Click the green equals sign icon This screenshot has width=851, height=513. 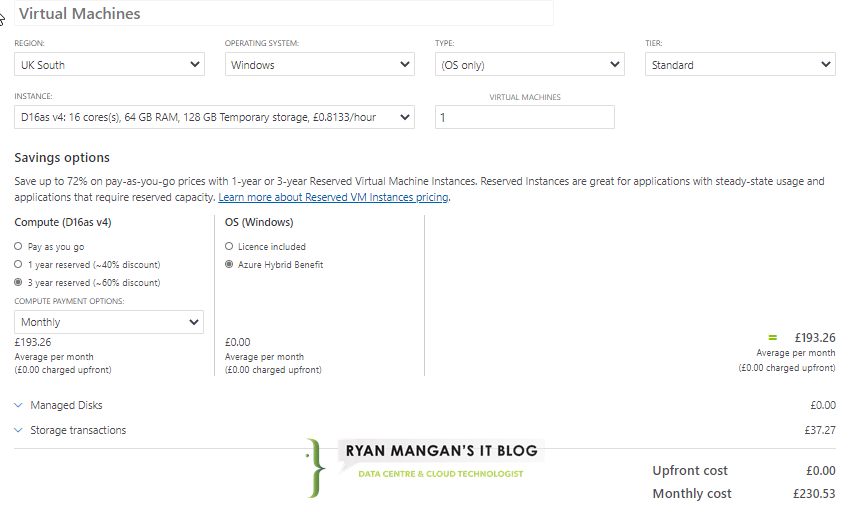pyautogui.click(x=772, y=338)
